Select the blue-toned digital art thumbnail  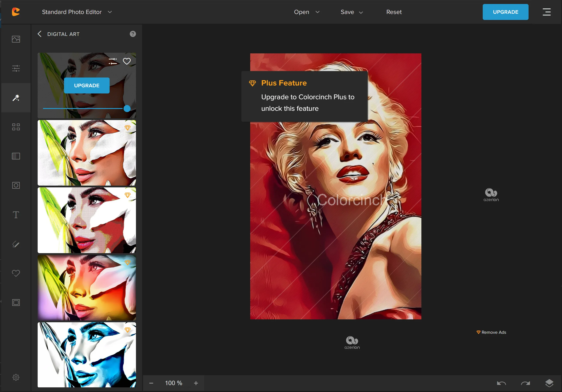[x=87, y=355]
